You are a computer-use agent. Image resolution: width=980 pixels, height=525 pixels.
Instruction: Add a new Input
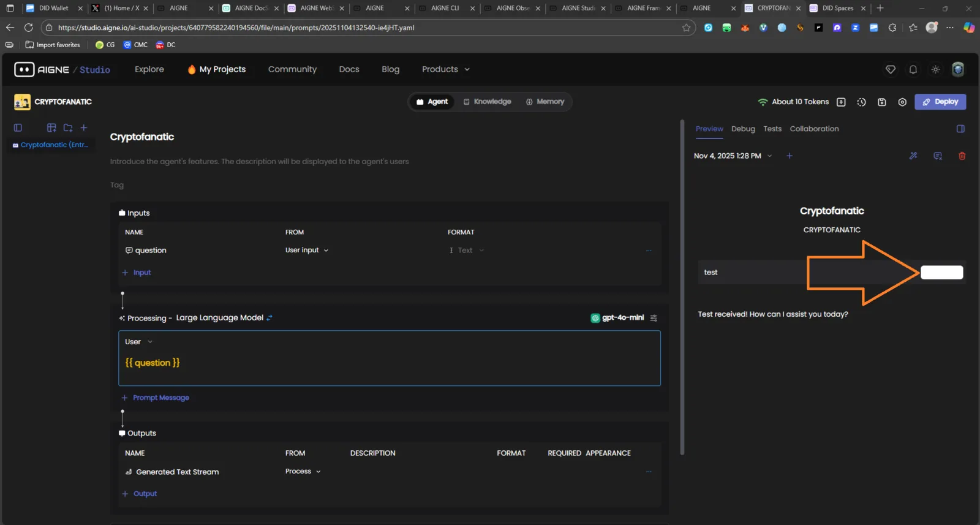[136, 273]
